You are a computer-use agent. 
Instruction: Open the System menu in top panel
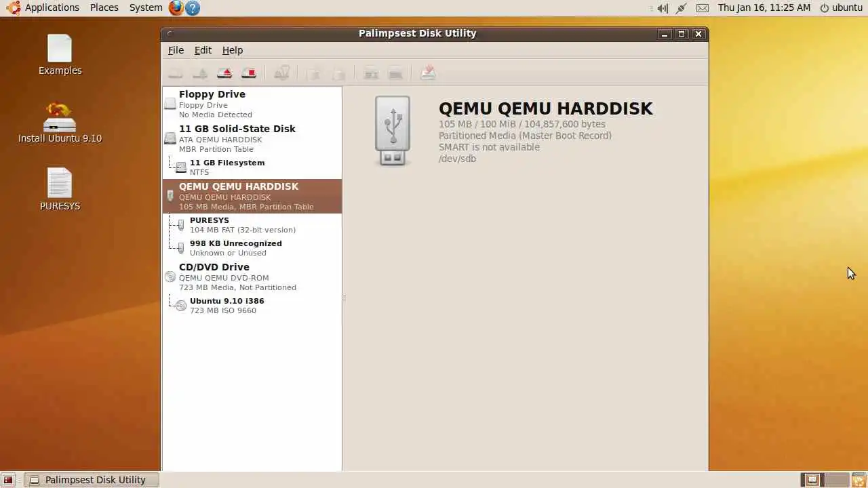tap(146, 7)
